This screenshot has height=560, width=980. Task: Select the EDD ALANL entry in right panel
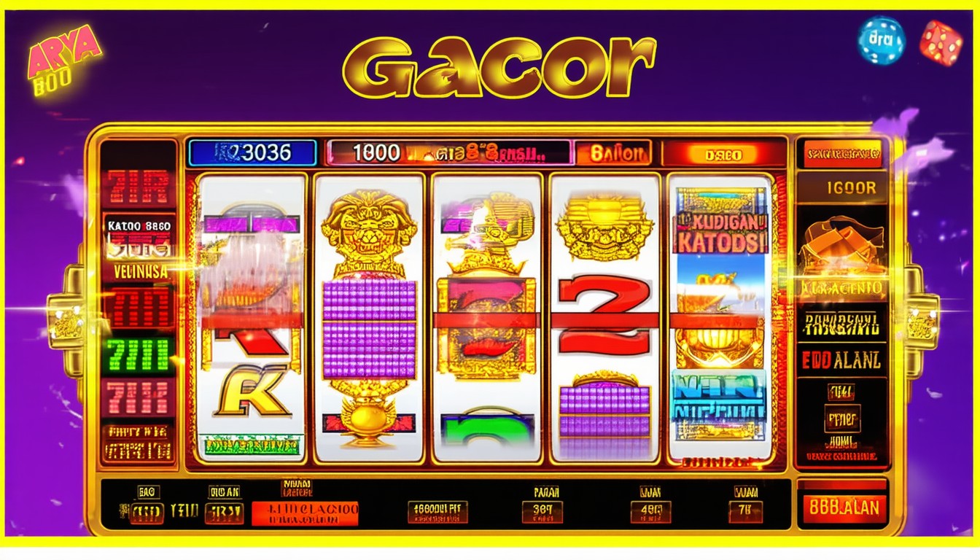pyautogui.click(x=842, y=360)
